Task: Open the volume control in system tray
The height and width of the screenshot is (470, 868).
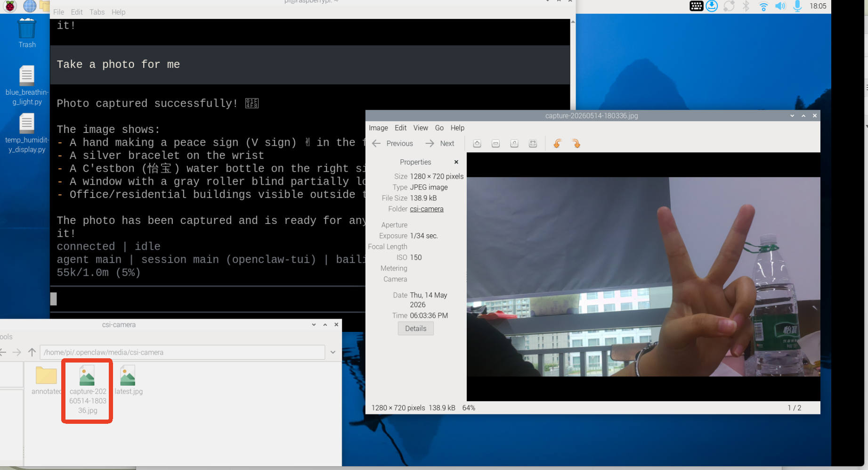Action: [x=780, y=6]
